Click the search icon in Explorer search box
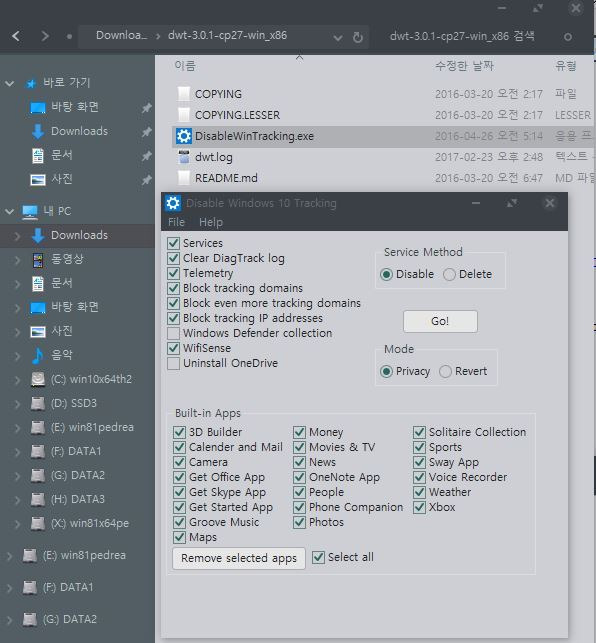 (x=568, y=37)
